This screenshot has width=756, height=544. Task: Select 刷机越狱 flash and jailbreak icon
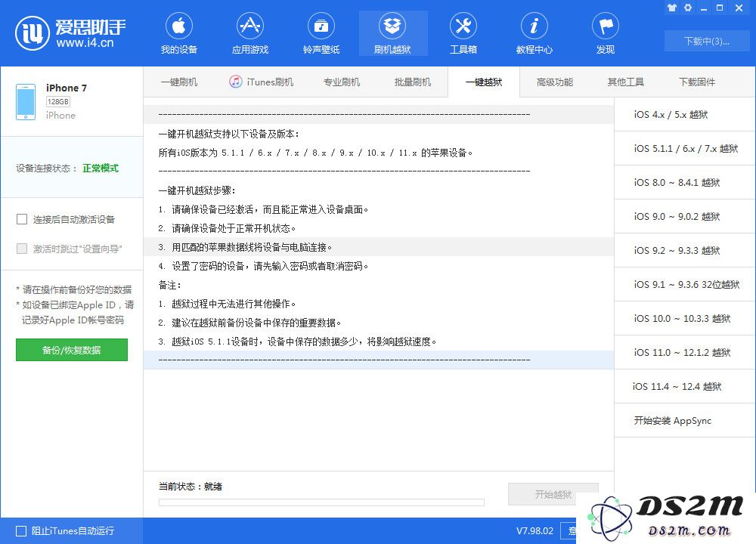392,33
